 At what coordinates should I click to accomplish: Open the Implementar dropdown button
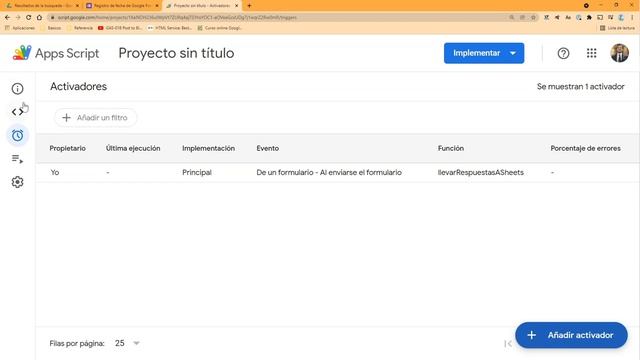(484, 53)
